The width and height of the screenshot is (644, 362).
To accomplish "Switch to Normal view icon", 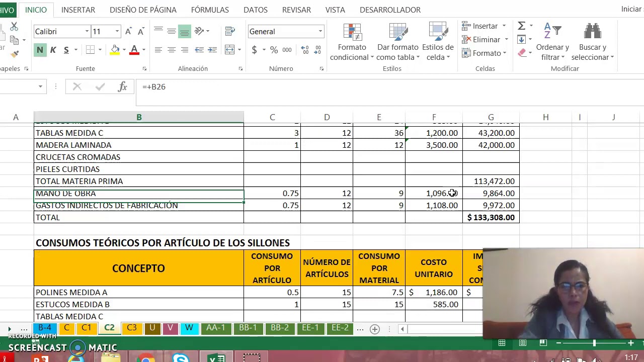I will pyautogui.click(x=502, y=343).
